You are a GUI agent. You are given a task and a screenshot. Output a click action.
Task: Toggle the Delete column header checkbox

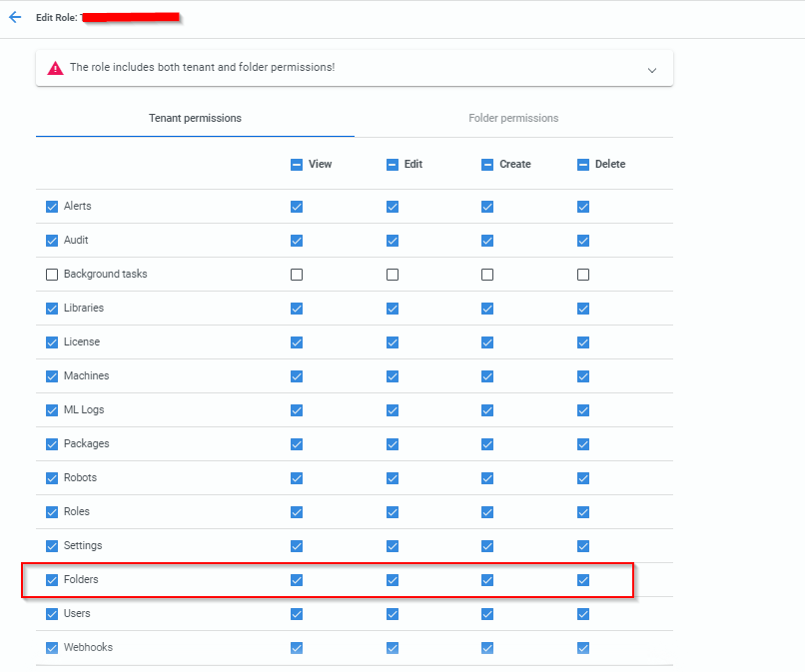click(582, 164)
